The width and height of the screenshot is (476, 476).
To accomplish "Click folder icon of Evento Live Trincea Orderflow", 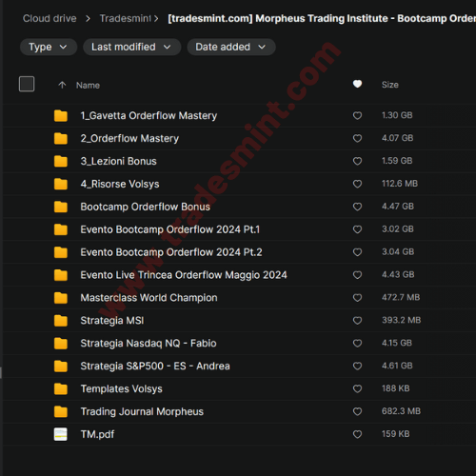I will tap(61, 275).
